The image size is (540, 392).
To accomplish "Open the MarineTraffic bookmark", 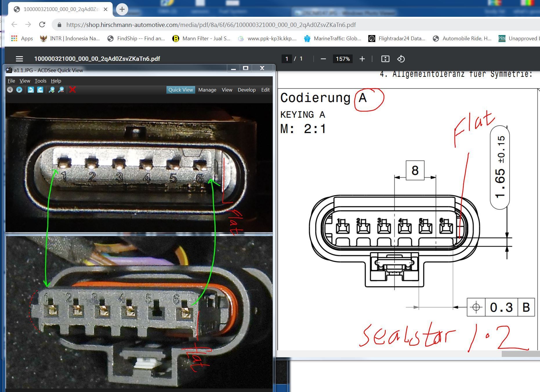I will point(332,39).
